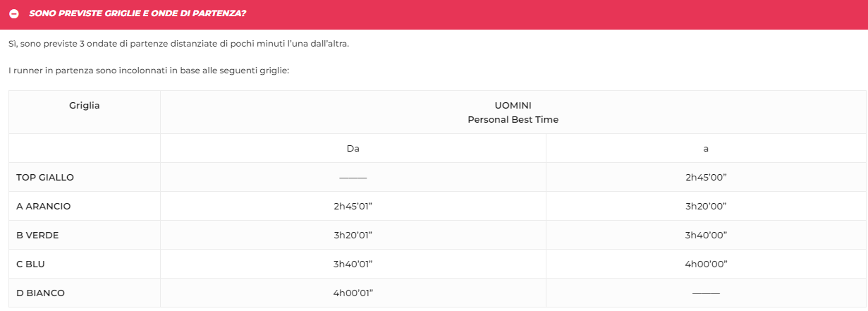The width and height of the screenshot is (868, 311).
Task: Click the UOMINI Personal Best Time header
Action: point(513,112)
